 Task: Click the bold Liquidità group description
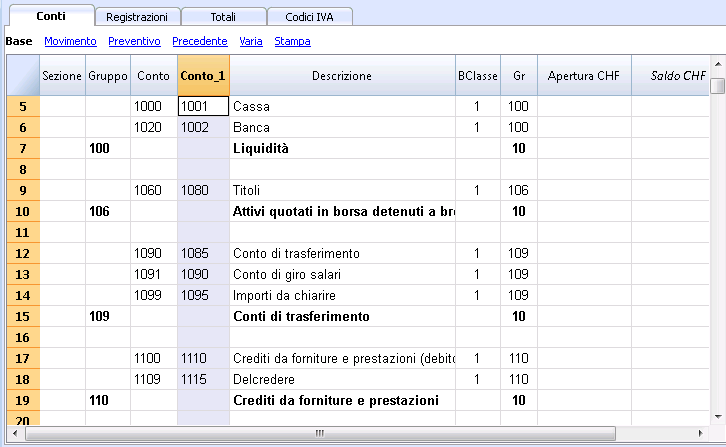click(x=342, y=148)
